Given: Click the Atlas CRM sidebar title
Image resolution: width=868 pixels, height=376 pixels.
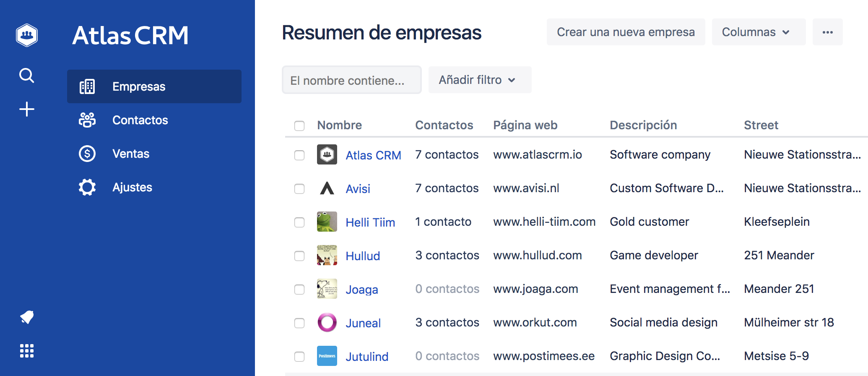Looking at the screenshot, I should (x=130, y=35).
